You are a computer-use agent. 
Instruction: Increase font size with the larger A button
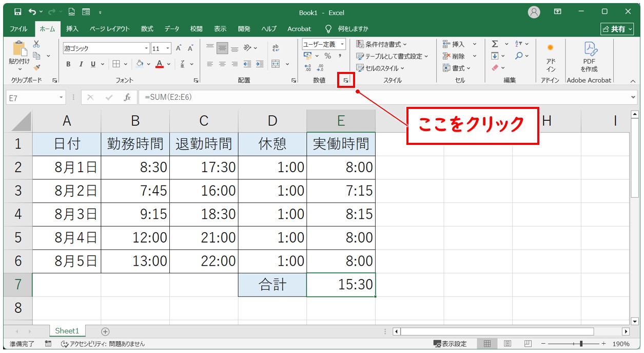(179, 48)
